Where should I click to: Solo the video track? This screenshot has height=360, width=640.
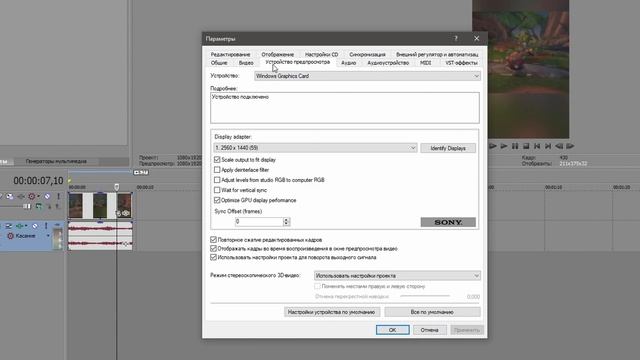pyautogui.click(x=58, y=196)
